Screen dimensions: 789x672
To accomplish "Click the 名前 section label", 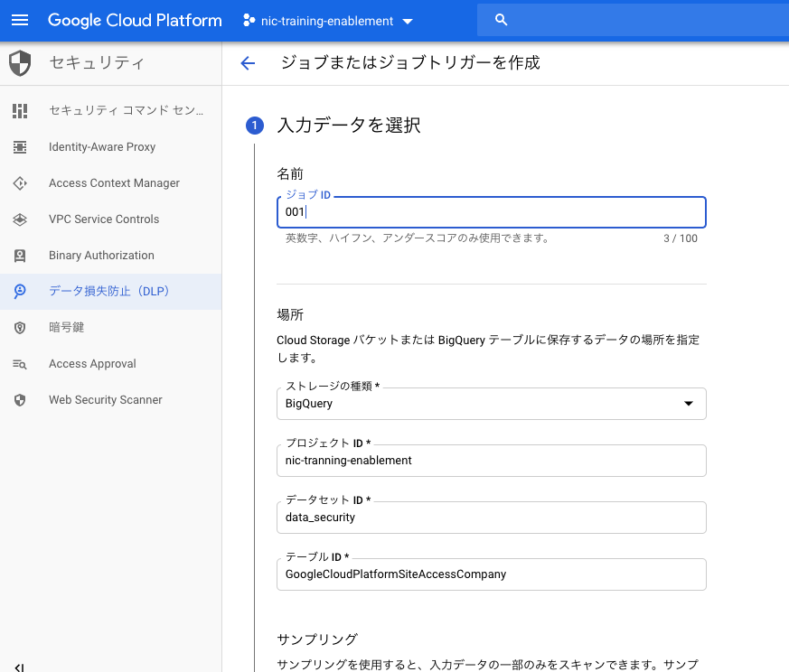I will coord(290,174).
